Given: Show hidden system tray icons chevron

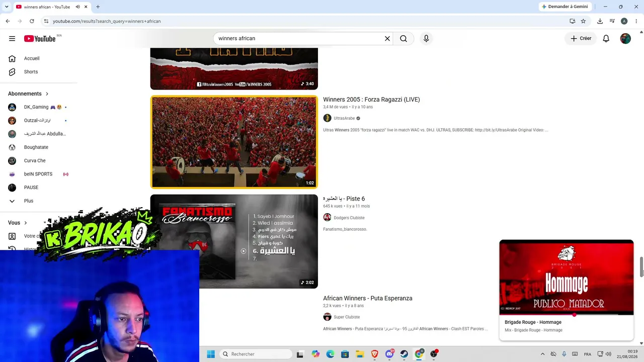Looking at the screenshot, I should pos(542,354).
